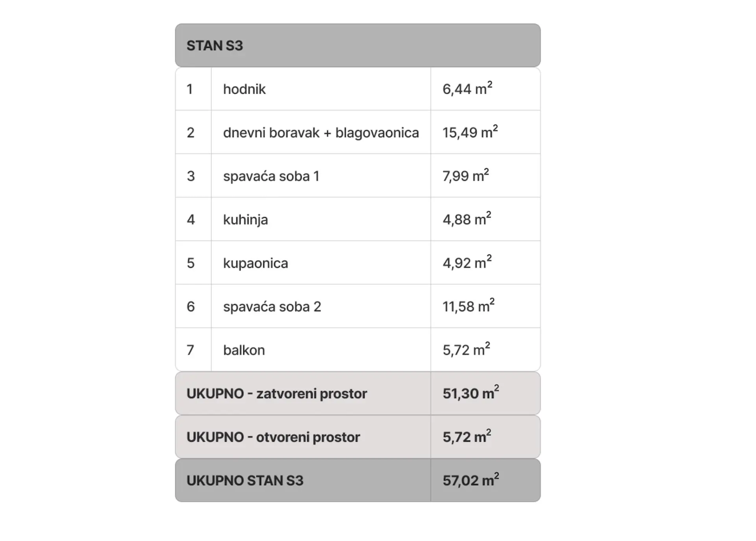Viewport: 756px width, 541px height.
Task: Select the balkon row label
Action: pyautogui.click(x=244, y=350)
